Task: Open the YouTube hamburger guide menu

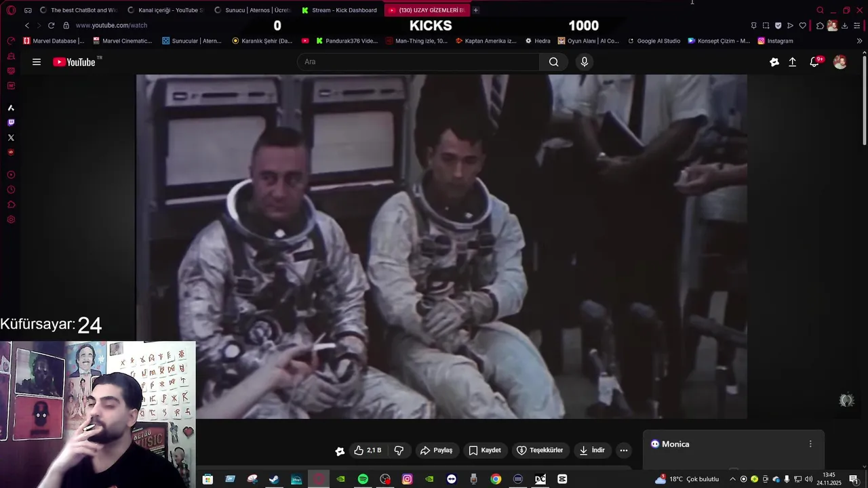Action: 37,62
